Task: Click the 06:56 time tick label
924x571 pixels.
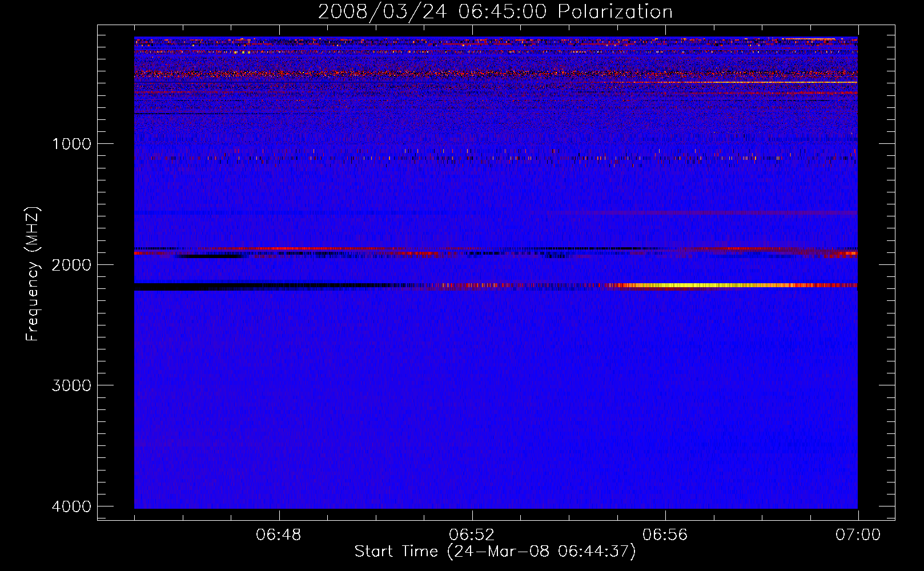Action: point(665,535)
